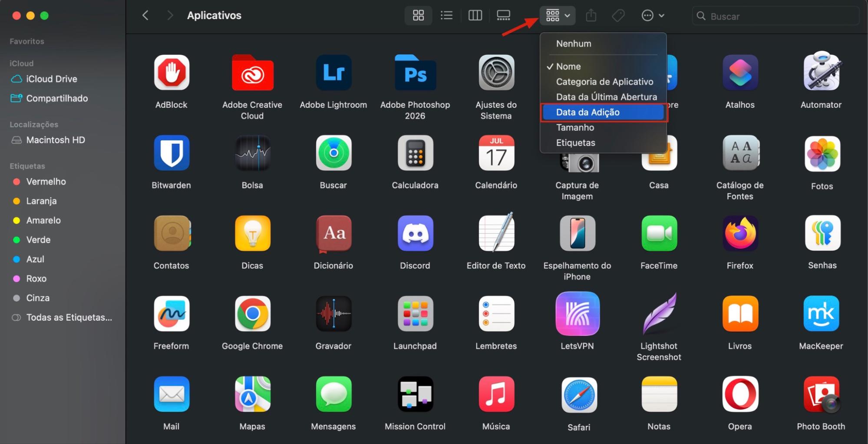Select the Gravador app icon
The height and width of the screenshot is (444, 868).
pyautogui.click(x=333, y=313)
